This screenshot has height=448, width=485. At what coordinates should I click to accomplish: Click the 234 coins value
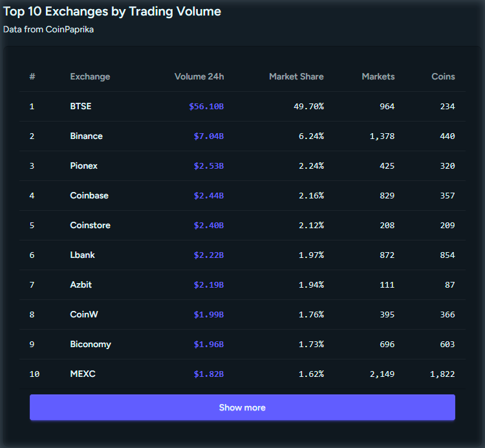tap(447, 107)
